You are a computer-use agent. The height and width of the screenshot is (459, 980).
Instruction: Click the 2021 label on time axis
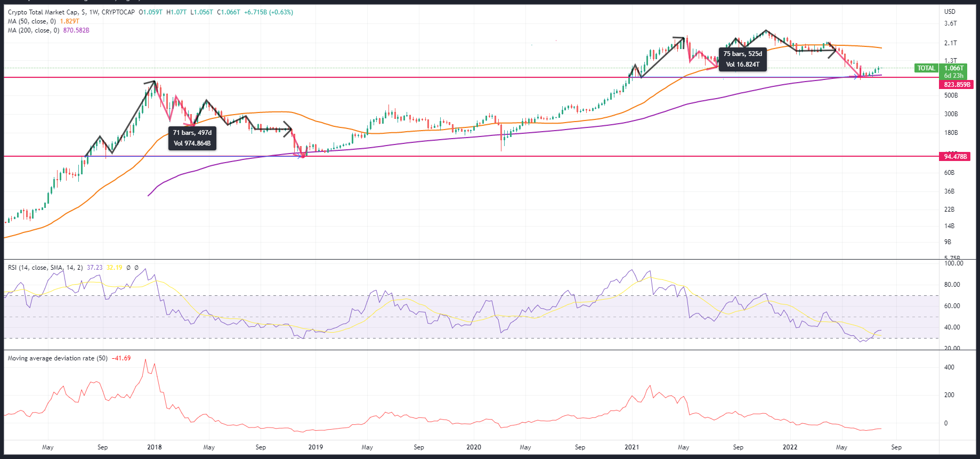point(632,447)
